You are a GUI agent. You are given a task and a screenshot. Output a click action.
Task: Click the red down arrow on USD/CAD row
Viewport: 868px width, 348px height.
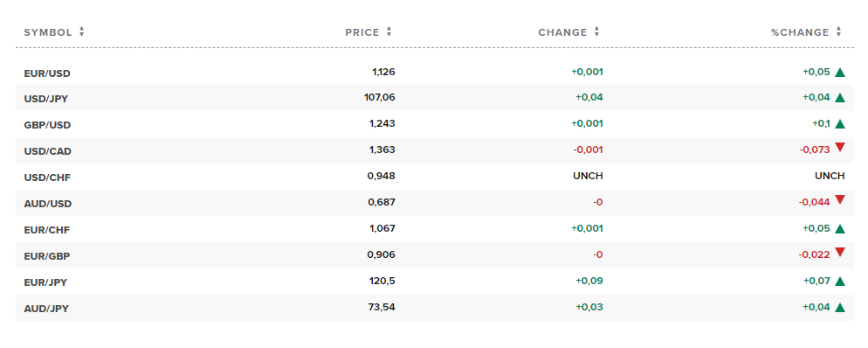[840, 148]
